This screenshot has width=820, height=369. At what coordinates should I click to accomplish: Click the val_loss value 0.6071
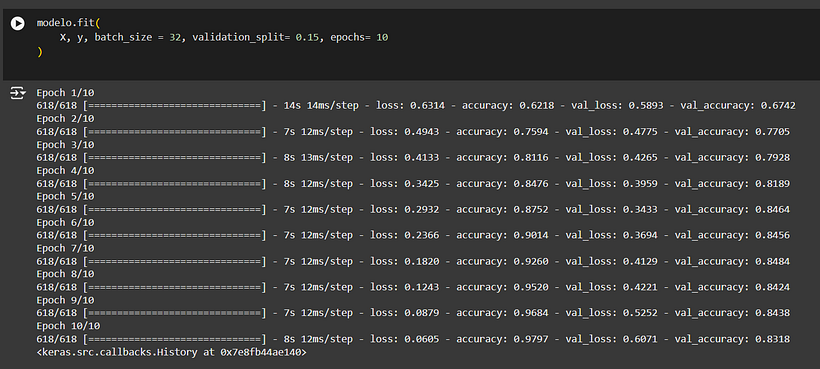coord(640,339)
